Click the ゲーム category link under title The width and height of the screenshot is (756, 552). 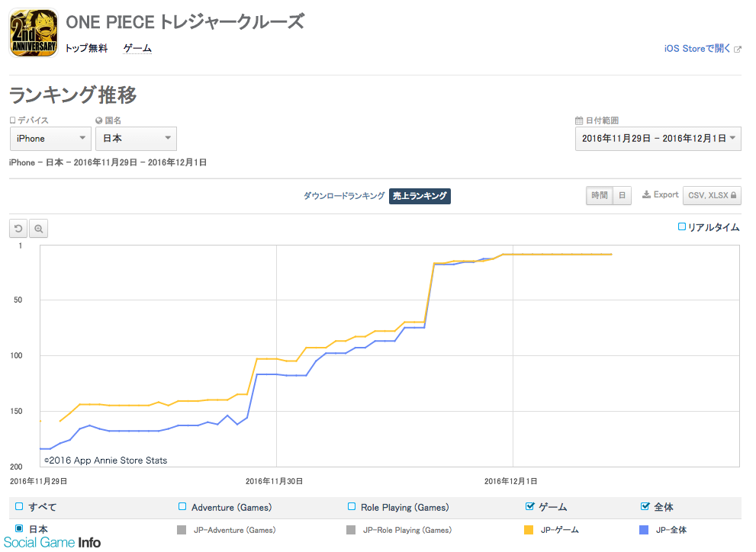point(137,48)
